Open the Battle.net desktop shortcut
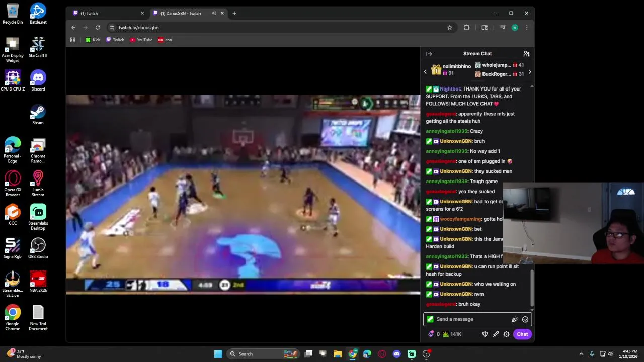The image size is (644, 362). (x=38, y=14)
